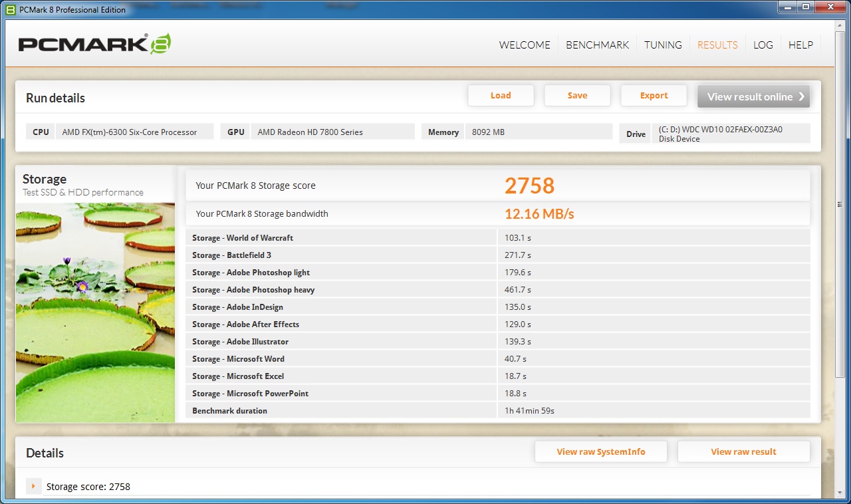
Task: Click the Benchmark duration label
Action: (x=229, y=411)
